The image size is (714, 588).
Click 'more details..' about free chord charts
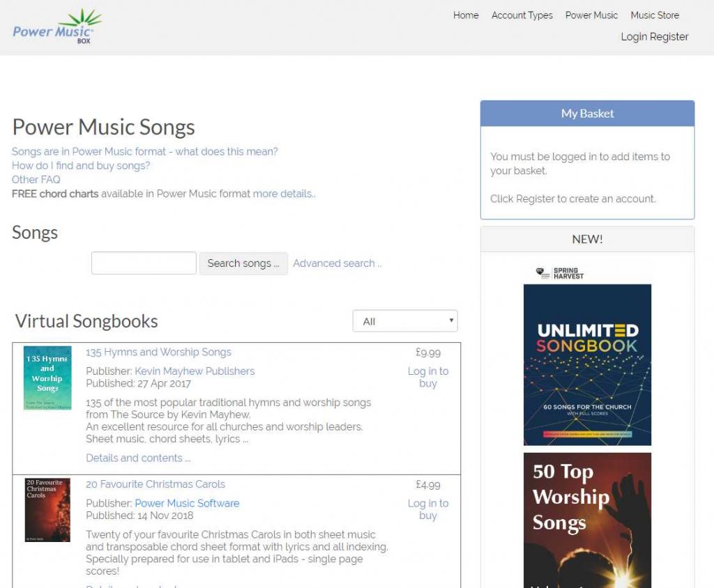pos(284,194)
